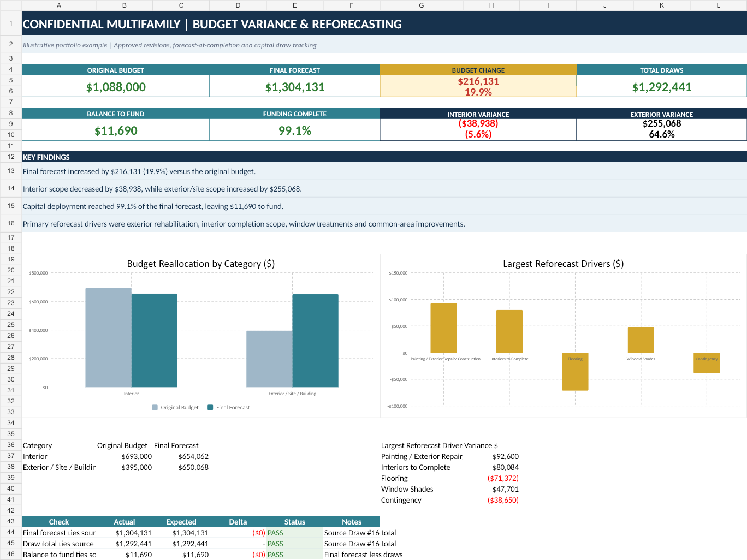Screen dimensions: 747x560
Task: Click the Window Shades bar in drivers chart
Action: coord(641,340)
